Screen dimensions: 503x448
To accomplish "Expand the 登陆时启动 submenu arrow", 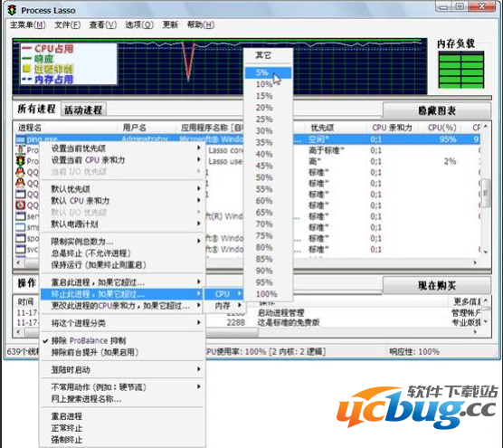I will [x=199, y=369].
